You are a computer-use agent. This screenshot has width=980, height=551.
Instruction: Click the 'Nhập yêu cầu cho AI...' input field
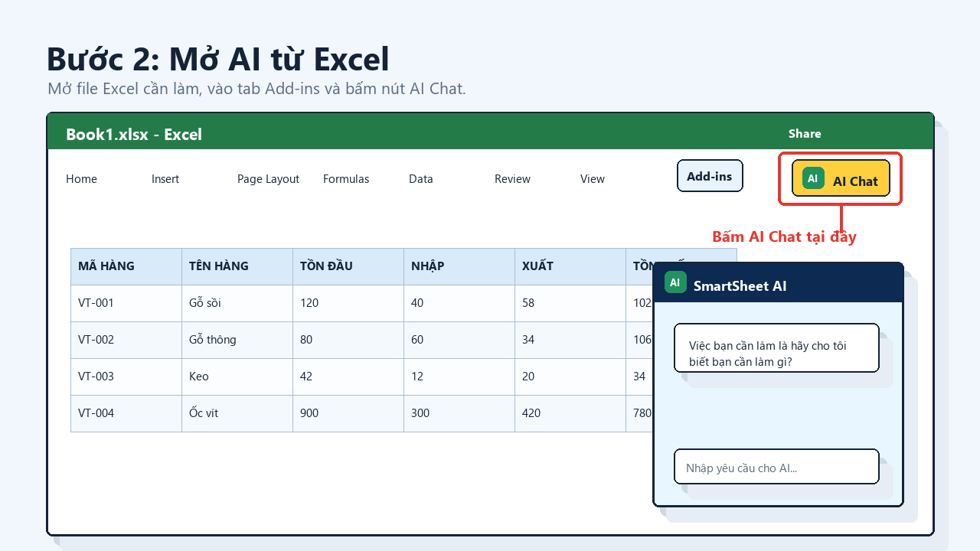pos(776,467)
